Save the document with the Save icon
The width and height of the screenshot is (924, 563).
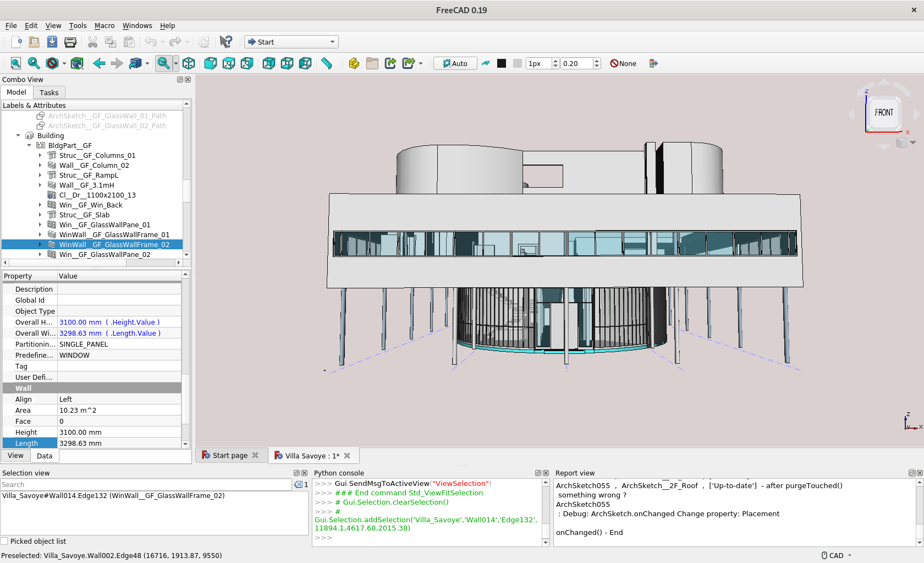(52, 42)
